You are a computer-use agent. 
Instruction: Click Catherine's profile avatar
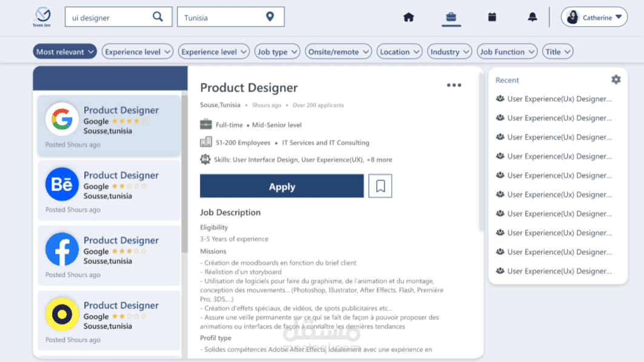573,17
